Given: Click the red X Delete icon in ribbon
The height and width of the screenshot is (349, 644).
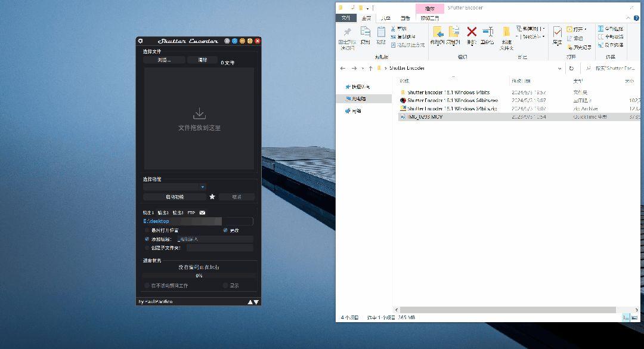Looking at the screenshot, I should pos(472,32).
